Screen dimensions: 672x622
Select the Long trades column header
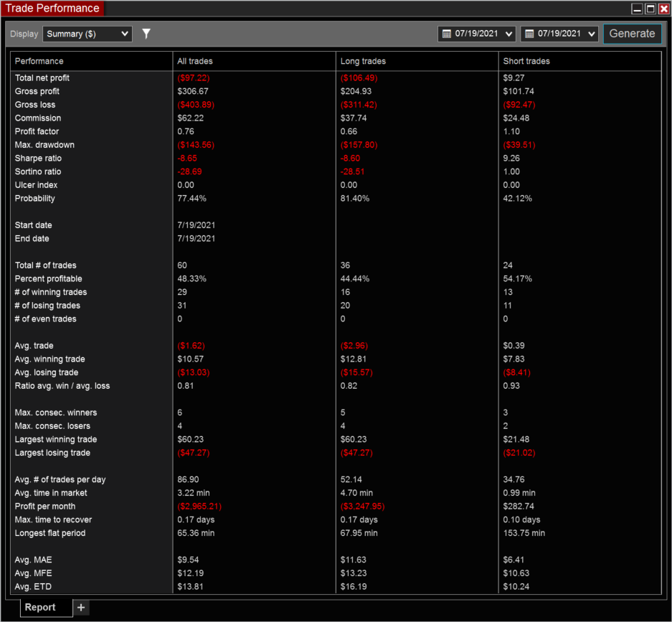[363, 61]
